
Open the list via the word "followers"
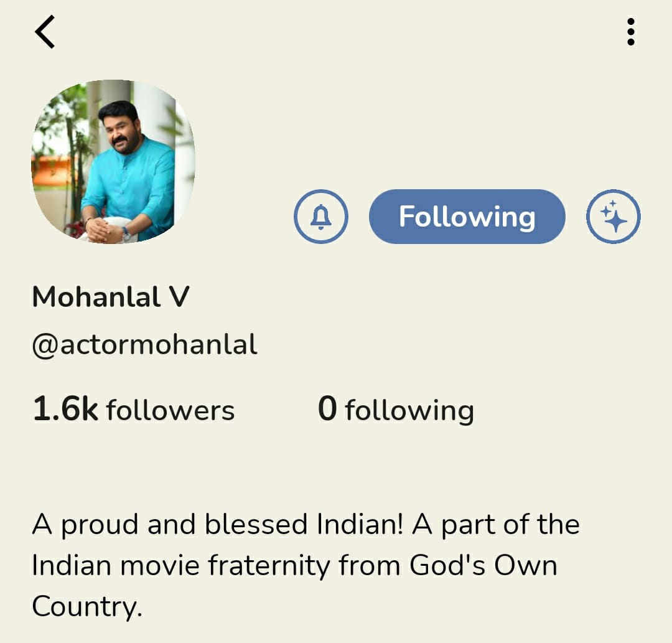tap(170, 411)
